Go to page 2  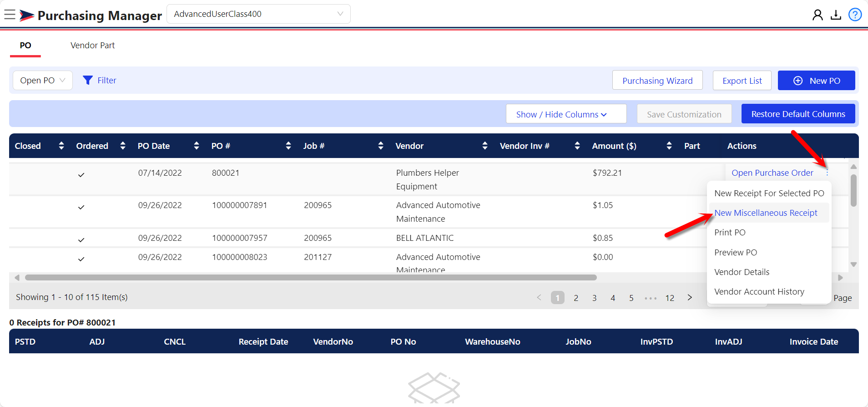576,298
